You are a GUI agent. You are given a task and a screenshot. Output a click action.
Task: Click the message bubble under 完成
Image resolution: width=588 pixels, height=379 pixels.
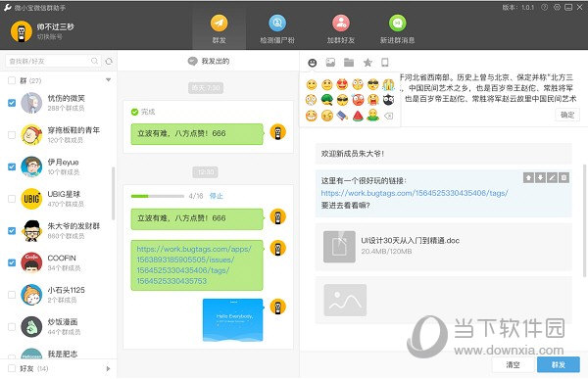pyautogui.click(x=197, y=134)
